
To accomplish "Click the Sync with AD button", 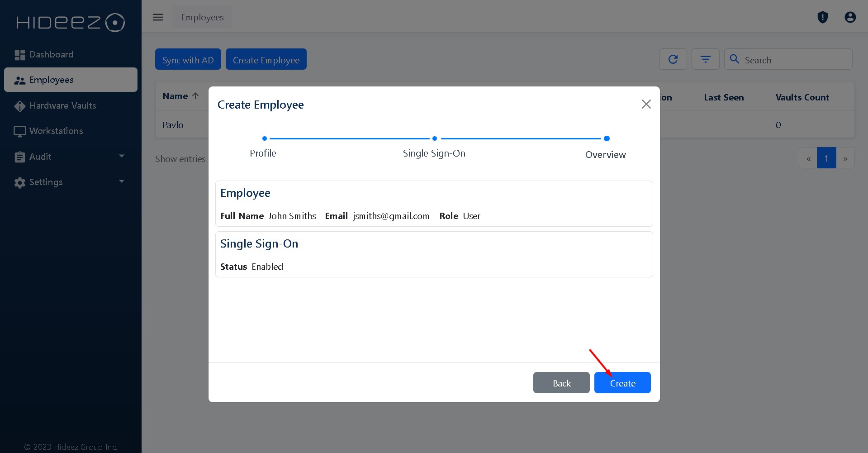I will pos(188,60).
